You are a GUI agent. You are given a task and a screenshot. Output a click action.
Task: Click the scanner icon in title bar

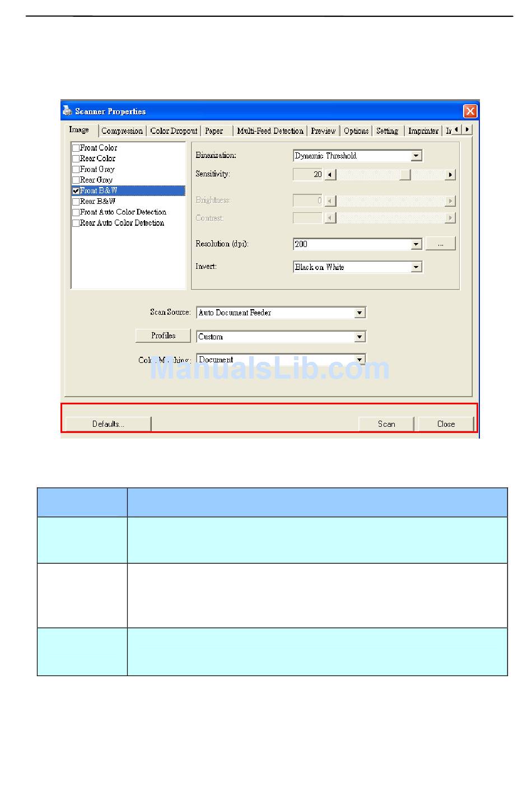point(67,111)
